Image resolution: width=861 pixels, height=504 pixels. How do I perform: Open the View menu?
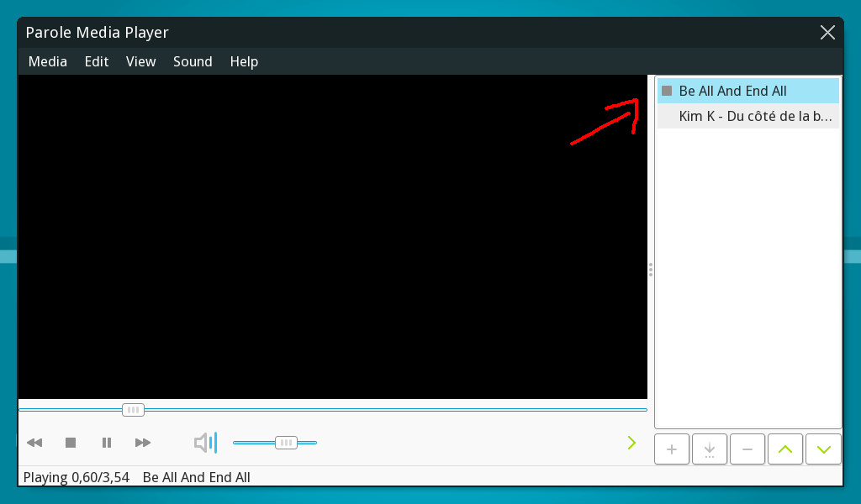(x=141, y=61)
